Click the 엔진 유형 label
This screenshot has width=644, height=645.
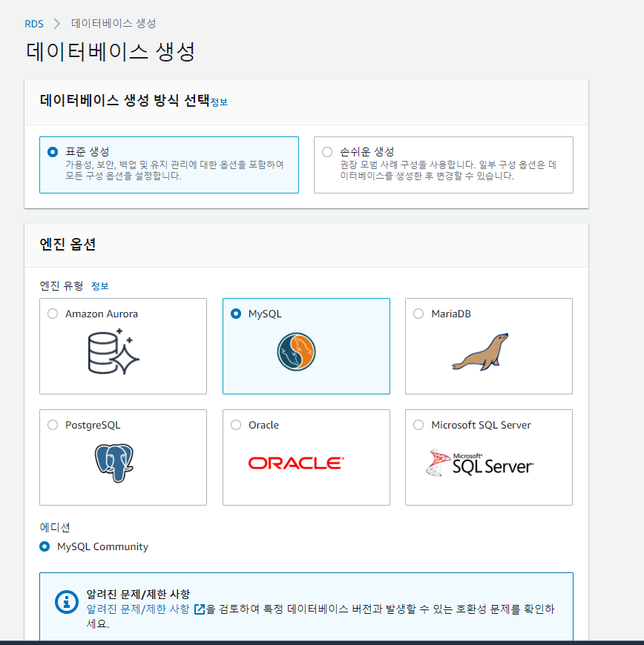click(x=62, y=286)
